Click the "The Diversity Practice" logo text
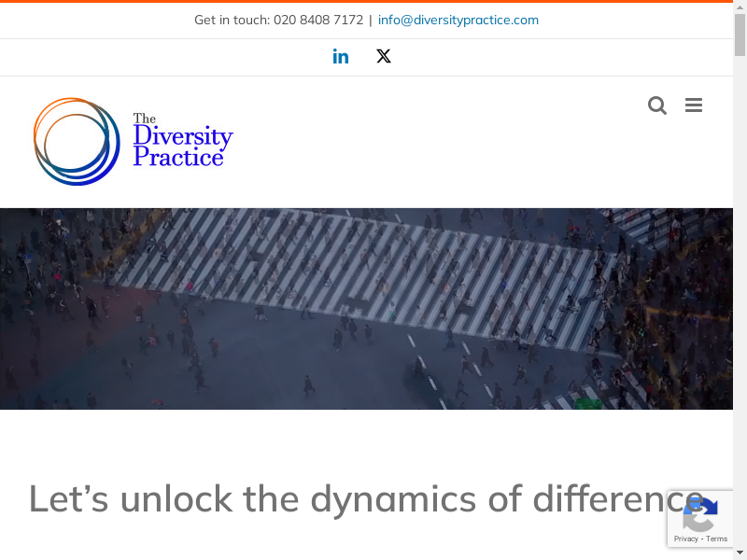Viewport: 747px width, 560px height. tap(182, 141)
